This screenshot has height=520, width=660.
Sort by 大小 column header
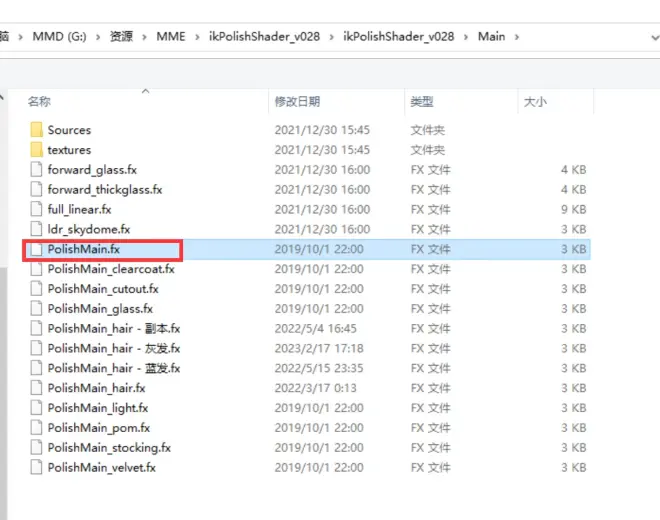[535, 101]
